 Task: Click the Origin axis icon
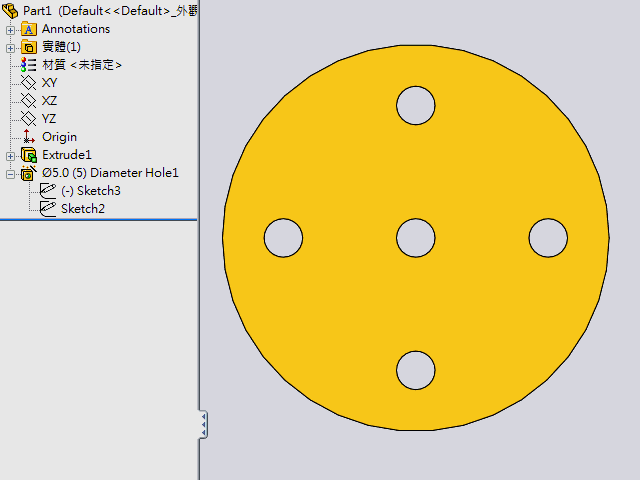pyautogui.click(x=29, y=137)
